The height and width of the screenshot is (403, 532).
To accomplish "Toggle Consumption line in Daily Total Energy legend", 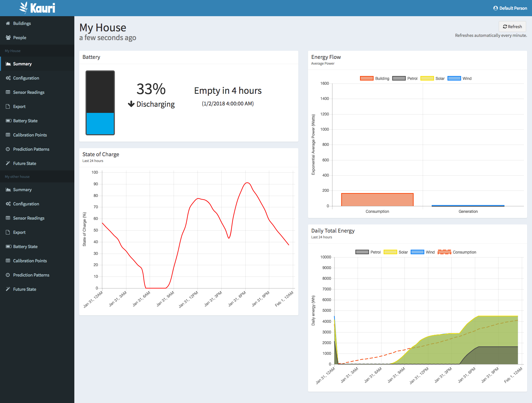I will coord(457,252).
